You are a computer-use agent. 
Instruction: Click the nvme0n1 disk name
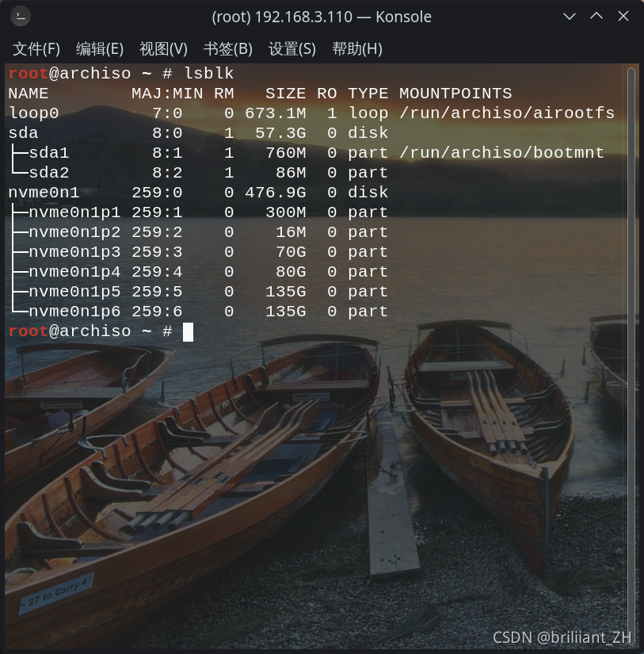44,193
